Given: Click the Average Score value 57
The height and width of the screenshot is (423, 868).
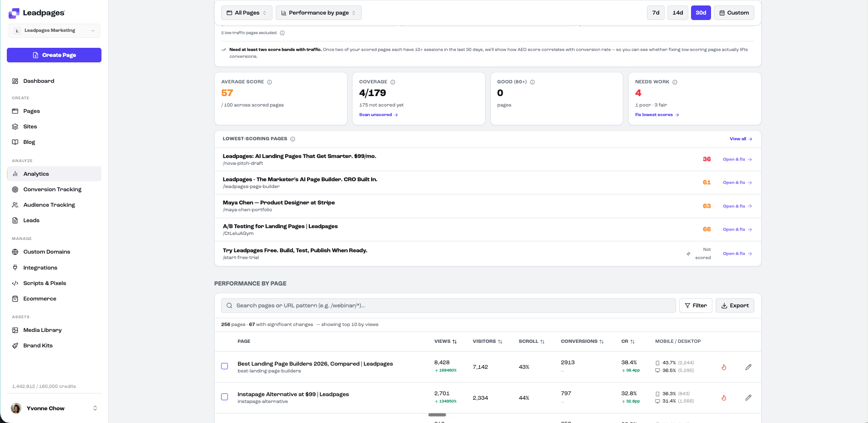Looking at the screenshot, I should coord(227,93).
